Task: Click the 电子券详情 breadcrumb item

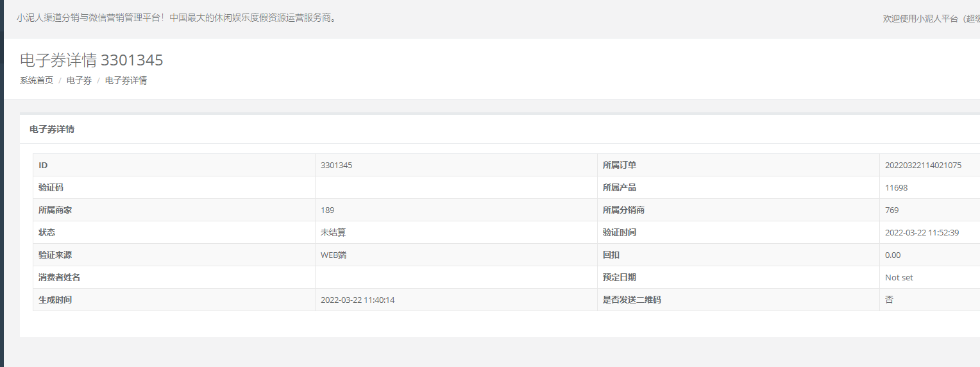Action: [126, 81]
